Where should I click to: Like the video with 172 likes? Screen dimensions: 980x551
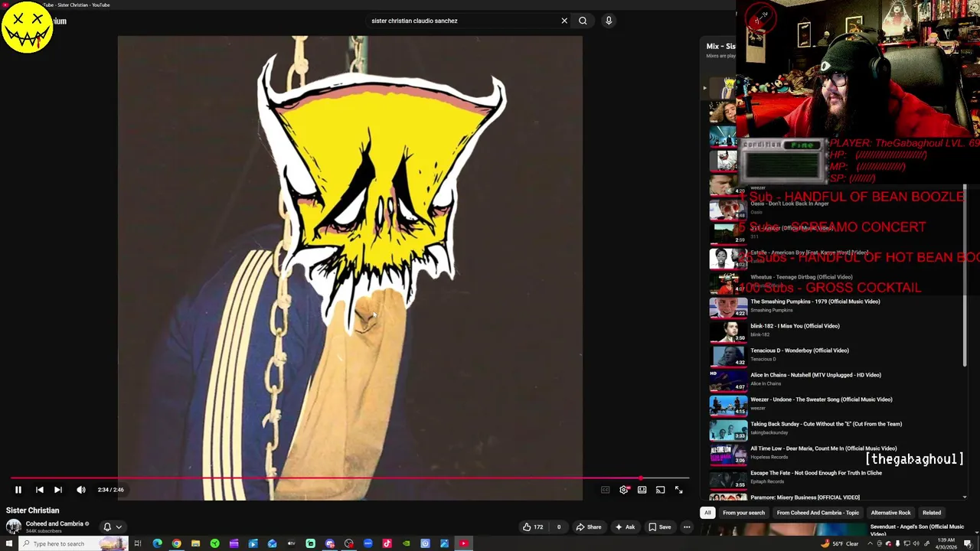click(x=533, y=527)
